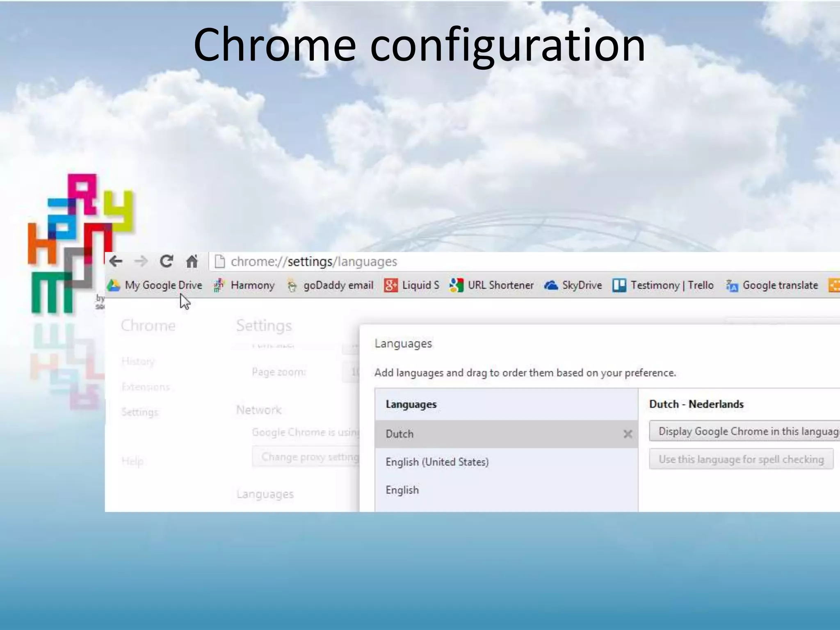Click the Google Drive bookmark icon
Viewport: 840px width, 630px height.
coord(114,285)
